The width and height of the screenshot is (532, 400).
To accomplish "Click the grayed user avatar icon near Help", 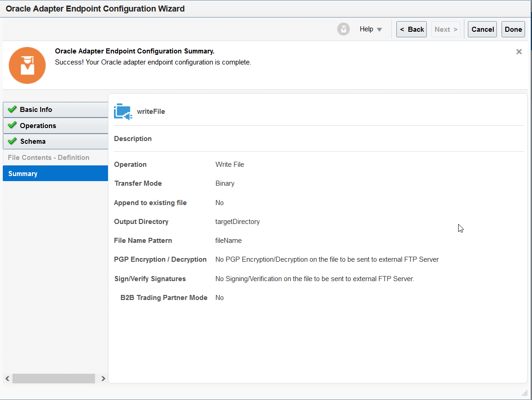I will (x=343, y=29).
